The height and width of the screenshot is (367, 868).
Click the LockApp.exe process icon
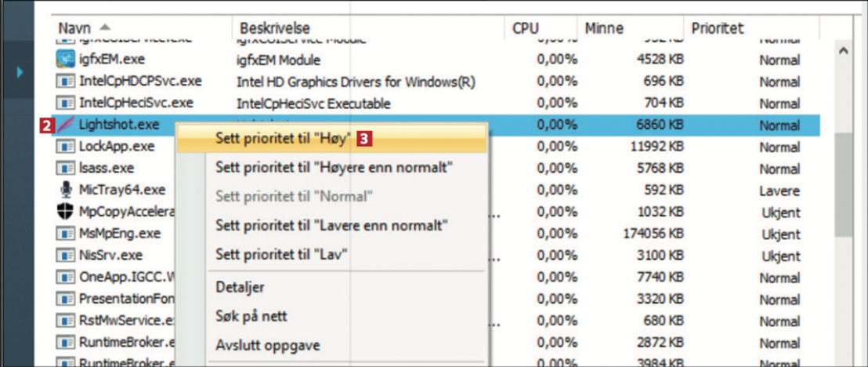(65, 147)
